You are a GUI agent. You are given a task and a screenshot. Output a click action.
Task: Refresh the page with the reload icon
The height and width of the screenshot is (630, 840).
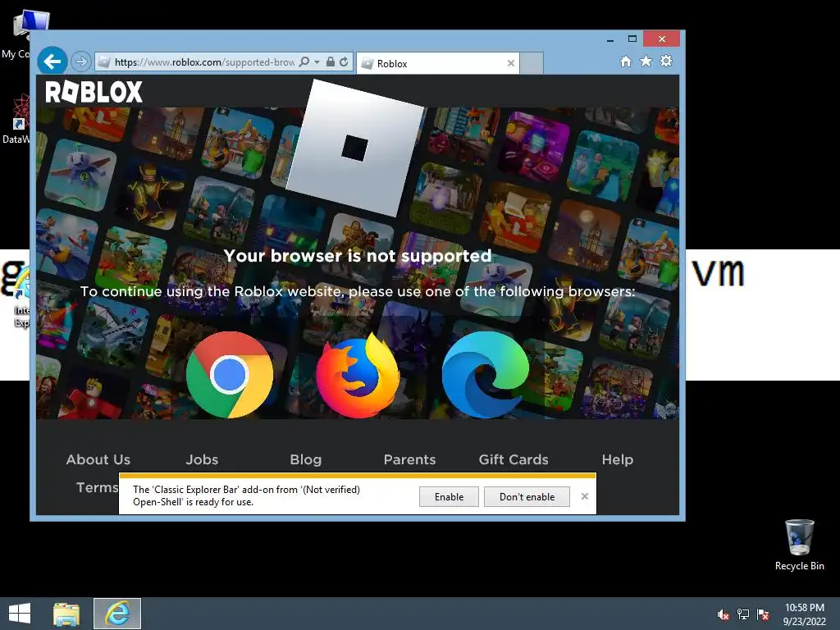tap(344, 62)
